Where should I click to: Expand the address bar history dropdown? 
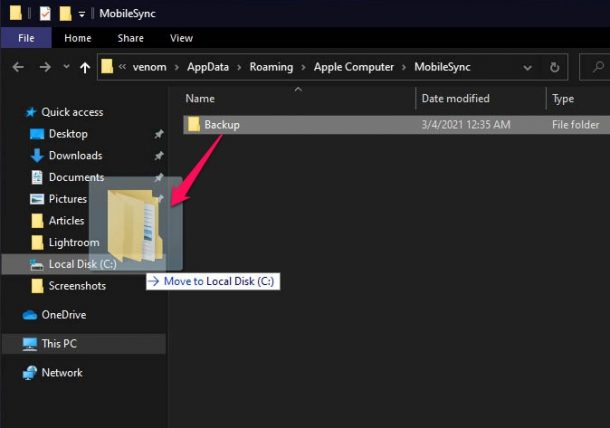(527, 68)
